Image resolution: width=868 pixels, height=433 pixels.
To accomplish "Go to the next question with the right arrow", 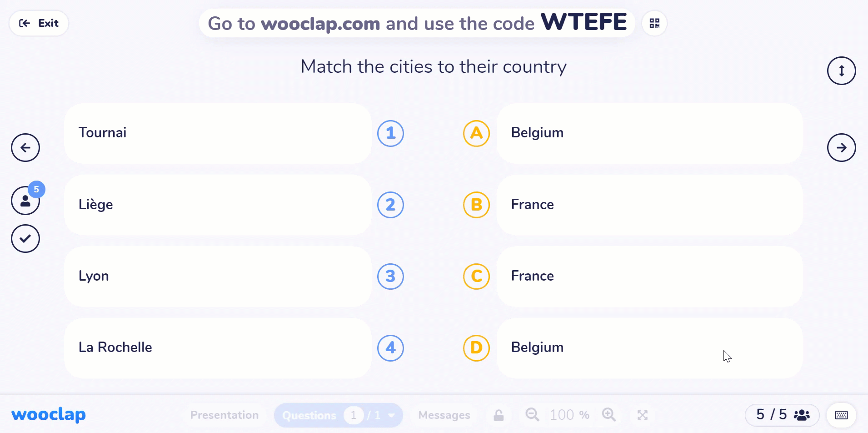I will [x=842, y=147].
